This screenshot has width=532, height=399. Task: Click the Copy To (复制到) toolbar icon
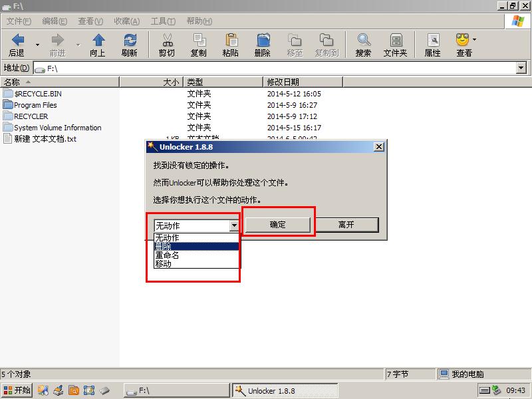pyautogui.click(x=327, y=40)
